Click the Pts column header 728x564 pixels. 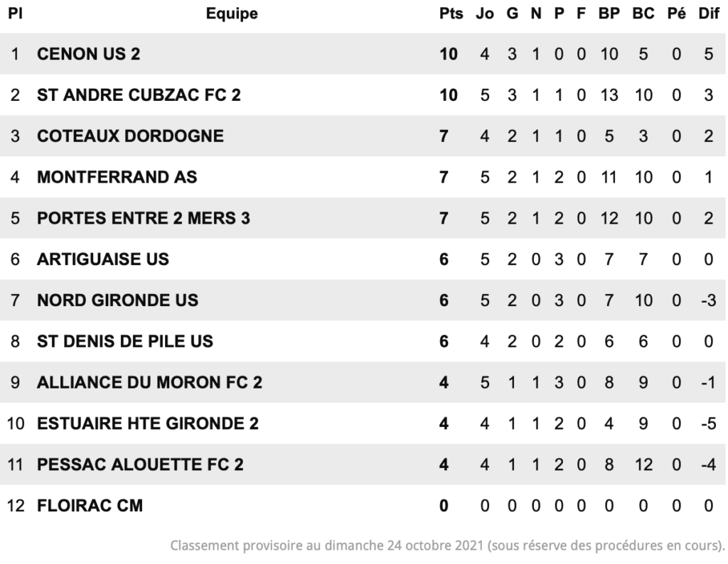point(451,13)
